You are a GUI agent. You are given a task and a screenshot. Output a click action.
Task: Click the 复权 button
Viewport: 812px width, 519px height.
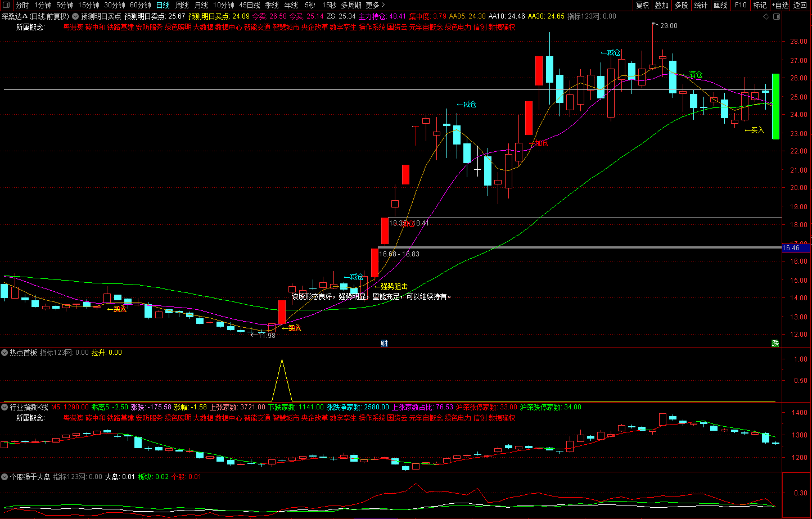click(642, 5)
